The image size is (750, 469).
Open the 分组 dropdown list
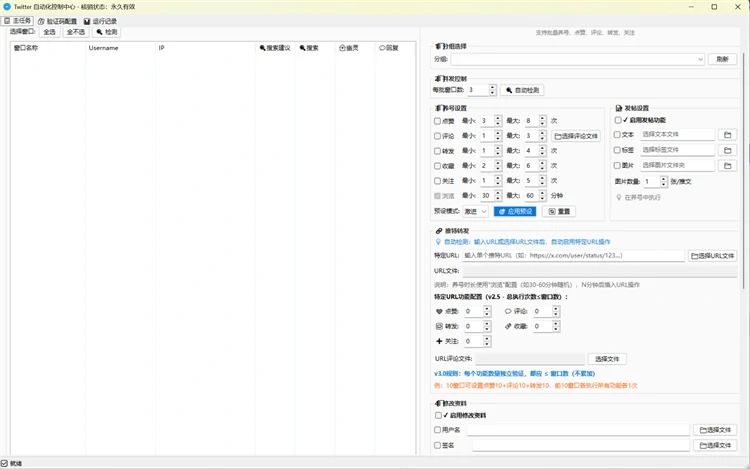pyautogui.click(x=577, y=59)
